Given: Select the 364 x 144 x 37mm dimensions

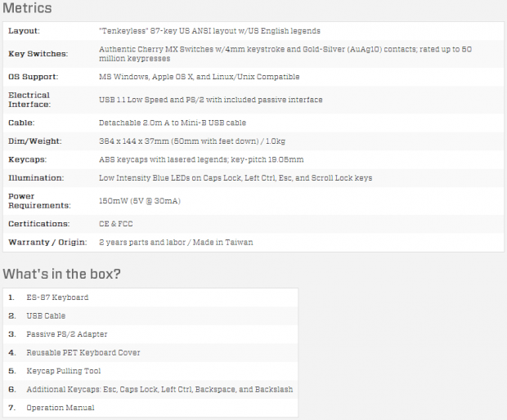Looking at the screenshot, I should (192, 141).
